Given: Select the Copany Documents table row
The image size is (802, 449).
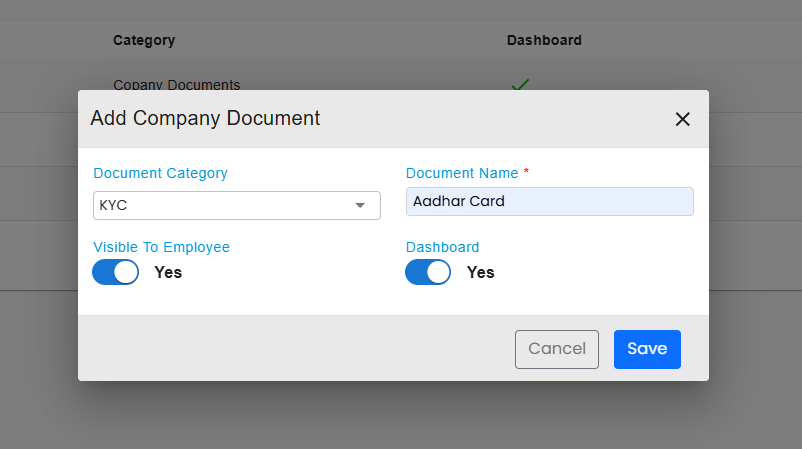Looking at the screenshot, I should pyautogui.click(x=177, y=85).
